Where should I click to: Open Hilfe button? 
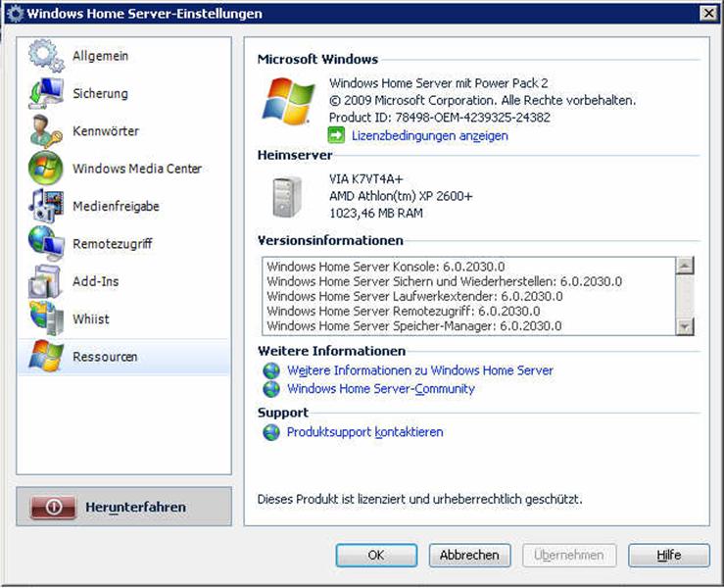(x=668, y=555)
